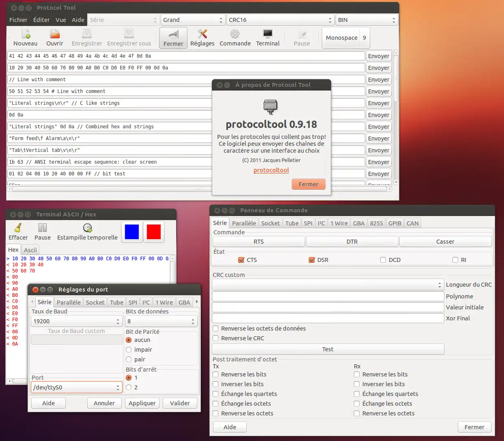Image resolution: width=504 pixels, height=441 pixels.
Task: Click Appliquer in Réglages du port
Action: click(142, 403)
